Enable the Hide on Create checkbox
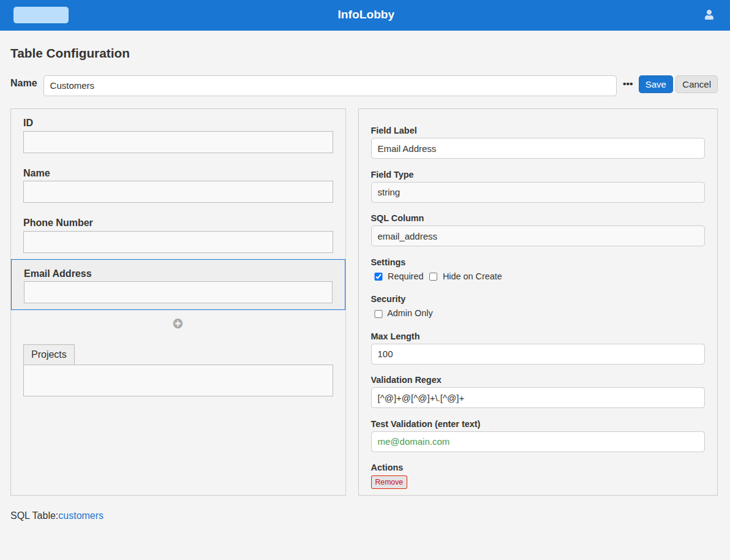Image resolution: width=730 pixels, height=560 pixels. click(434, 277)
